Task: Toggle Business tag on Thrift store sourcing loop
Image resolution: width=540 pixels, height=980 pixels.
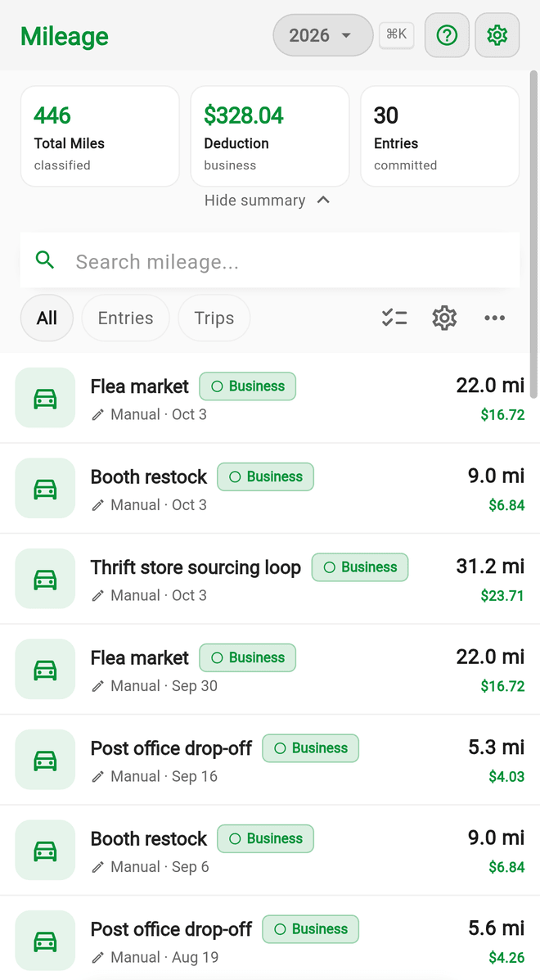Action: (359, 567)
